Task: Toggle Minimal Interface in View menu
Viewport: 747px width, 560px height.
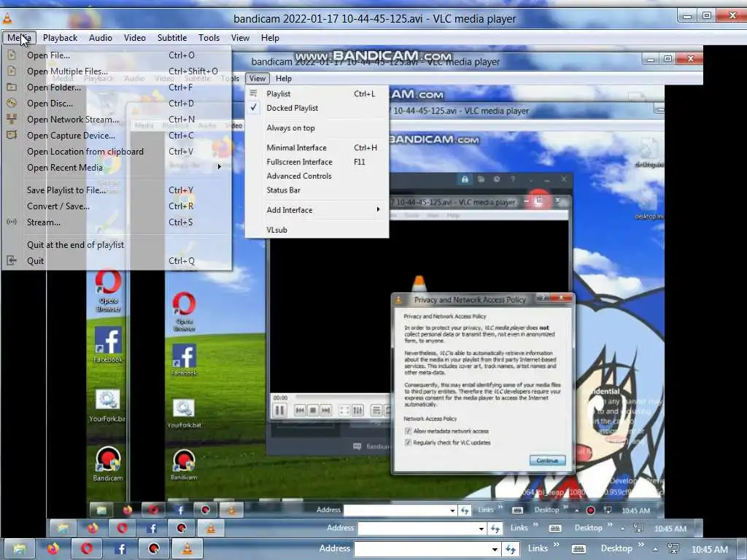Action: 317,147
